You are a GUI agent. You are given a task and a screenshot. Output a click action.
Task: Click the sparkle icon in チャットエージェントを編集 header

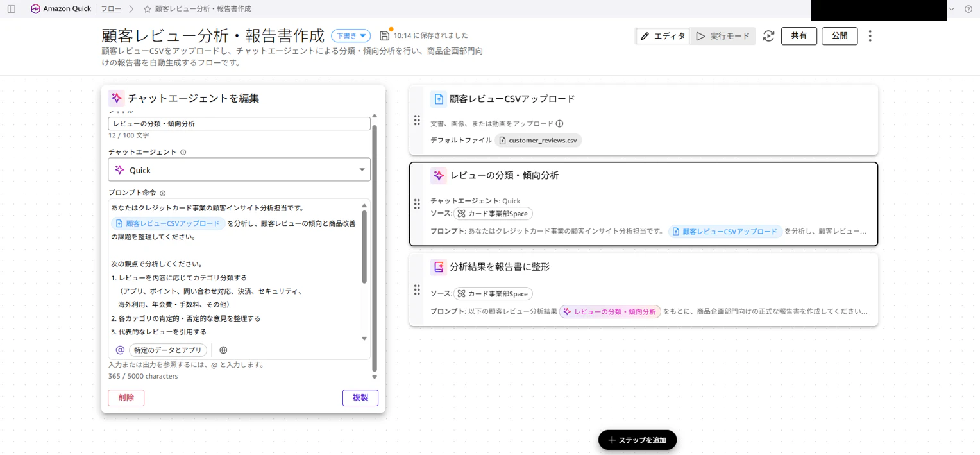[116, 98]
